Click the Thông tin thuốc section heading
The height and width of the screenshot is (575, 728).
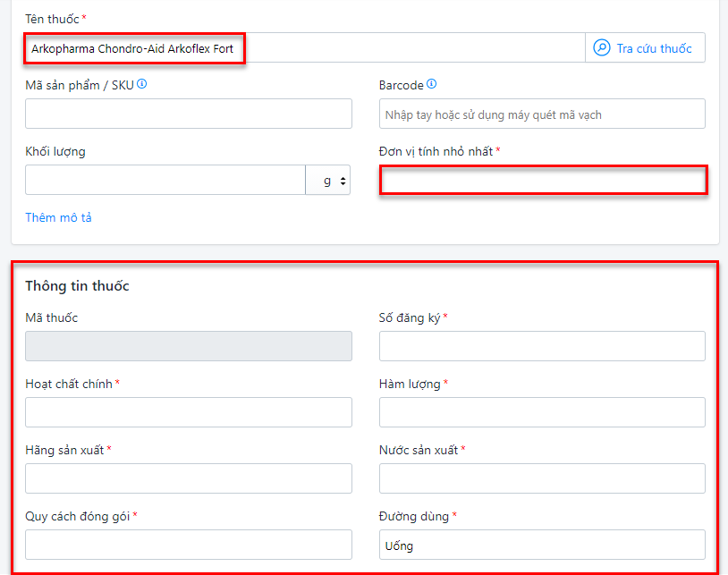click(x=77, y=286)
